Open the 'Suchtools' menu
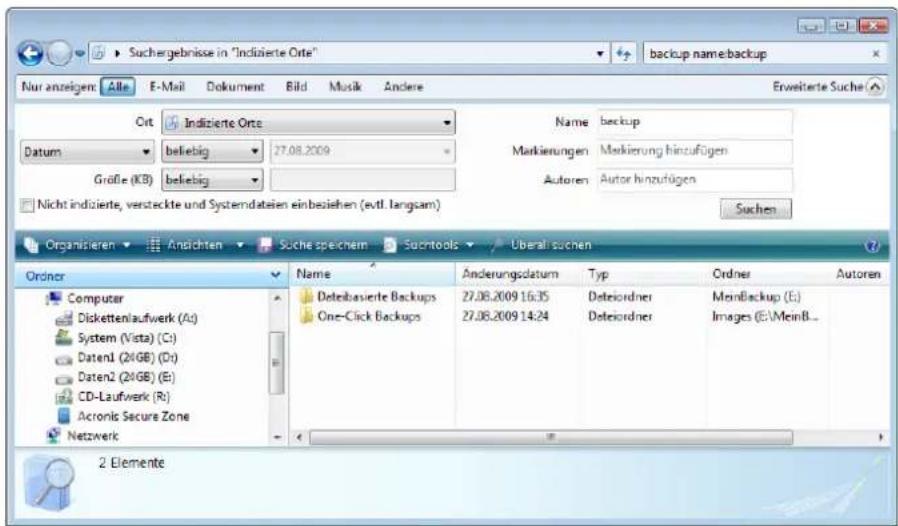Image resolution: width=898 pixels, height=526 pixels. (428, 245)
